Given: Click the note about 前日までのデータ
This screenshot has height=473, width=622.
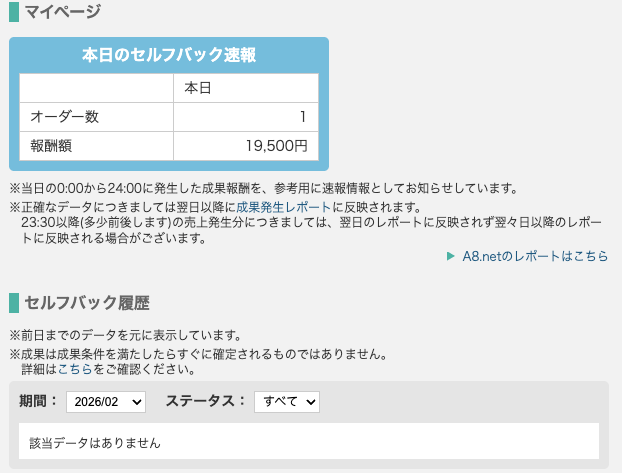Looking at the screenshot, I should (125, 334).
